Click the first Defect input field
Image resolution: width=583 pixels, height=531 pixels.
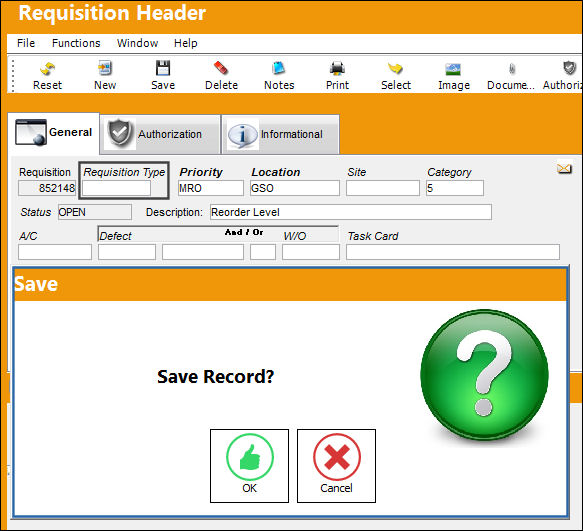(127, 252)
